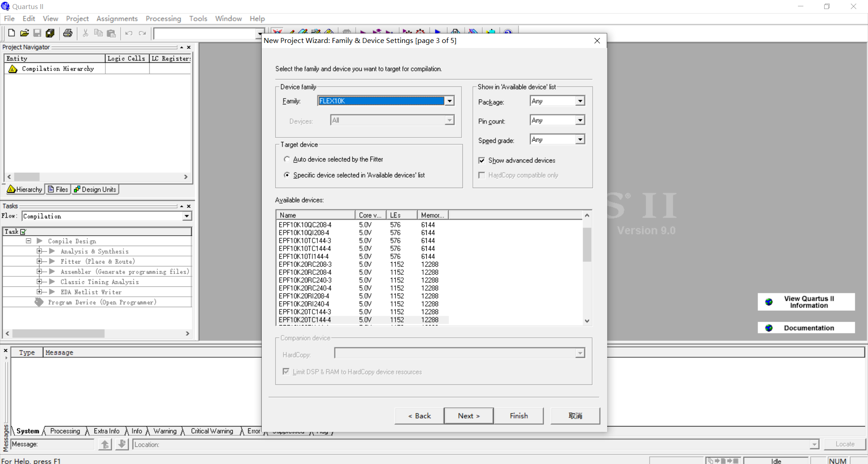Click the Print toolbar icon

pos(68,33)
